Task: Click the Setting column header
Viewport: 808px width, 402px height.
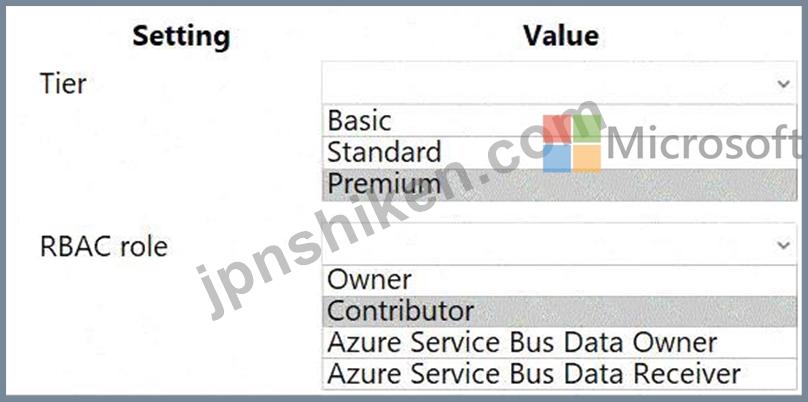Action: pyautogui.click(x=181, y=37)
